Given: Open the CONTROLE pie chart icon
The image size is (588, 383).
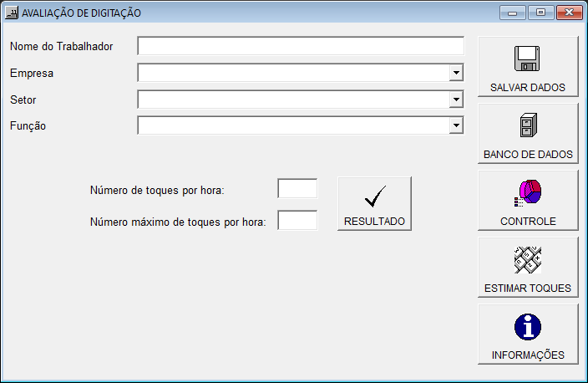Looking at the screenshot, I should pos(527,193).
